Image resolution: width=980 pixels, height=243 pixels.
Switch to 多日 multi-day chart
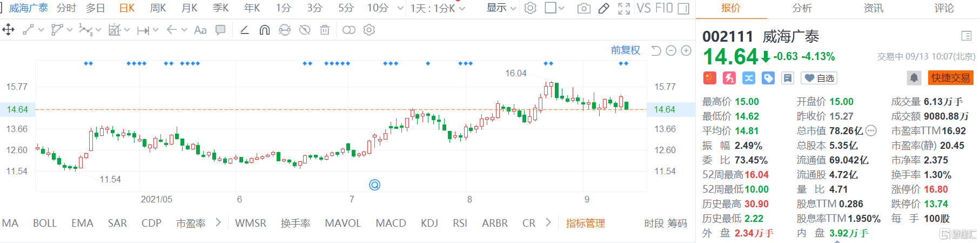(x=96, y=8)
